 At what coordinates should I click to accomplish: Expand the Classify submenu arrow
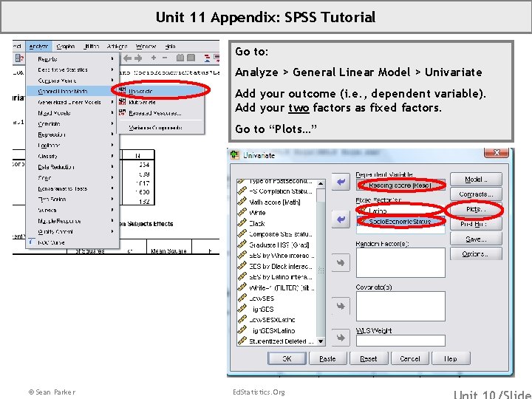click(112, 156)
